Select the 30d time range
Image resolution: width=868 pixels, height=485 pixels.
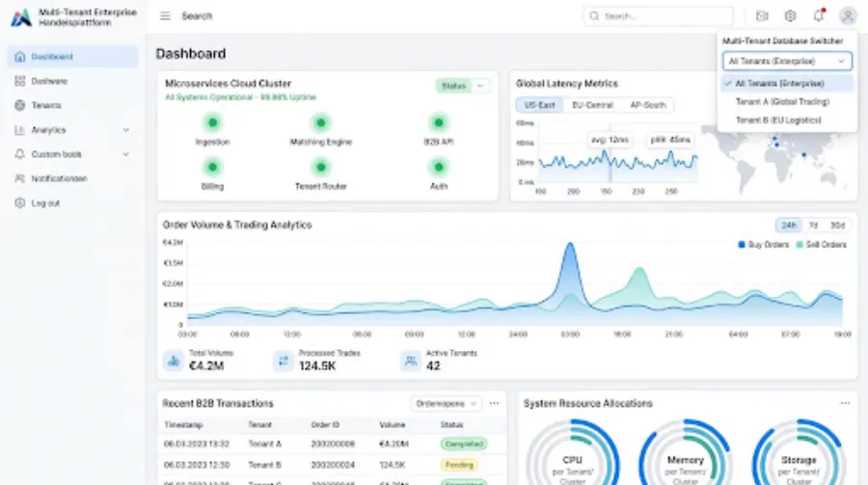tap(837, 226)
